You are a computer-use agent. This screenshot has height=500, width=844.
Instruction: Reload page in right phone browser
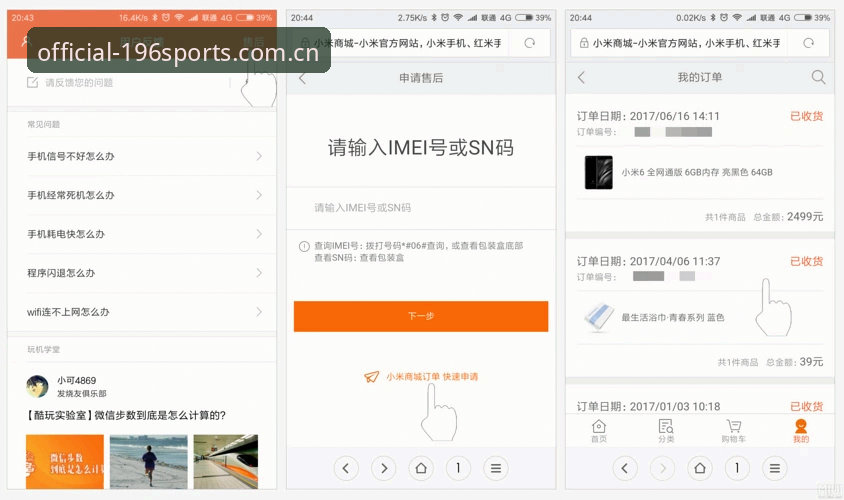[808, 43]
